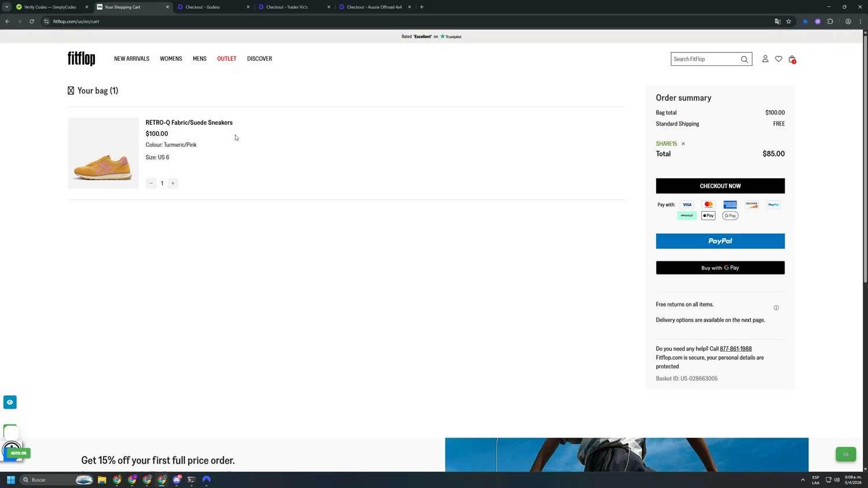Close the Your Shopping Cart tab
868x488 pixels.
pos(168,7)
